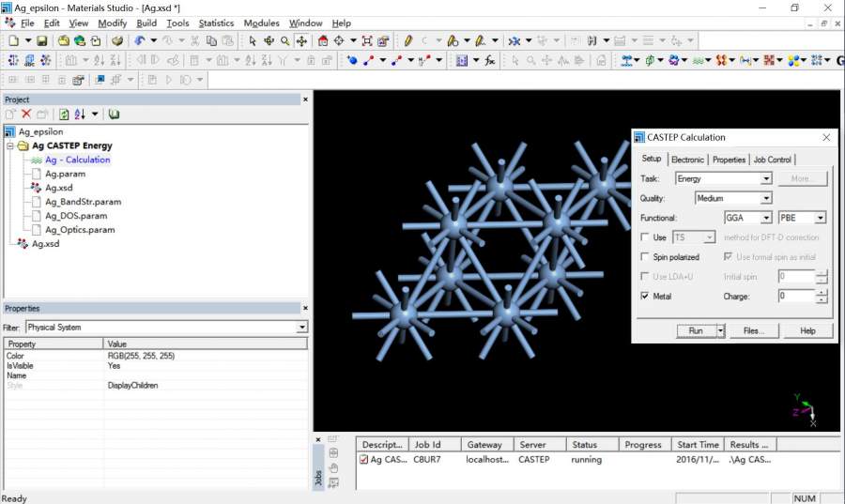Collapse the Ag CASTEP Energy folder
Image resolution: width=845 pixels, height=504 pixels.
pyautogui.click(x=10, y=145)
